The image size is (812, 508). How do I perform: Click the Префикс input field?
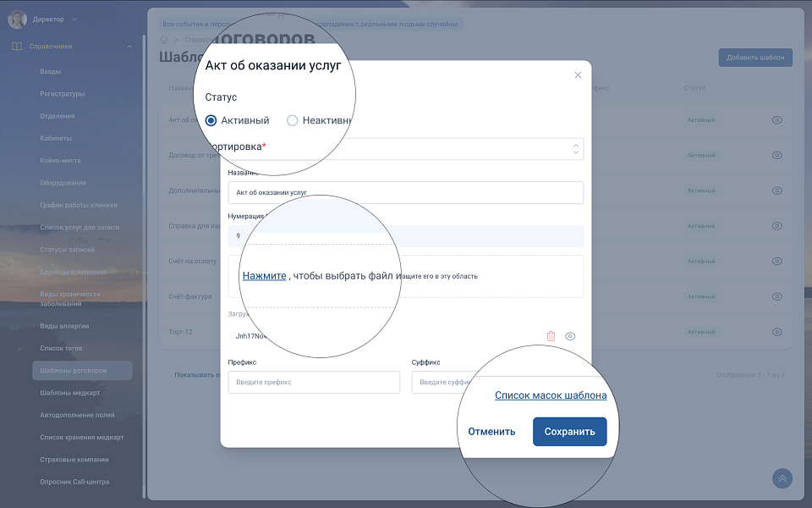pos(313,383)
